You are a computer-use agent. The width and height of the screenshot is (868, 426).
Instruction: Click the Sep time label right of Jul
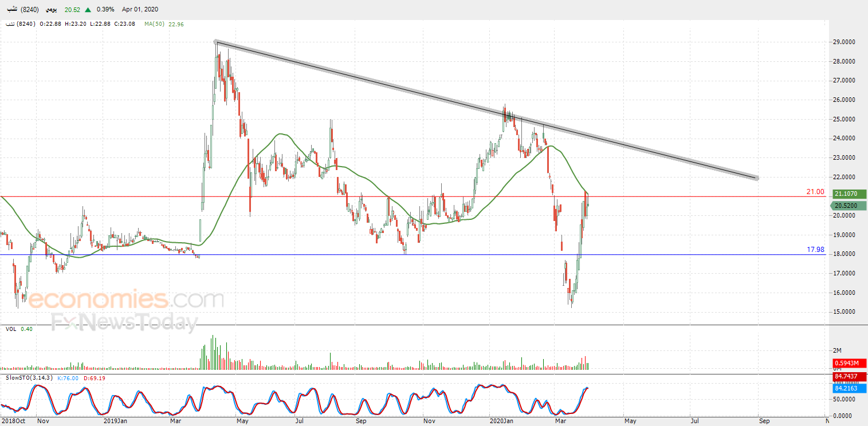(764, 421)
